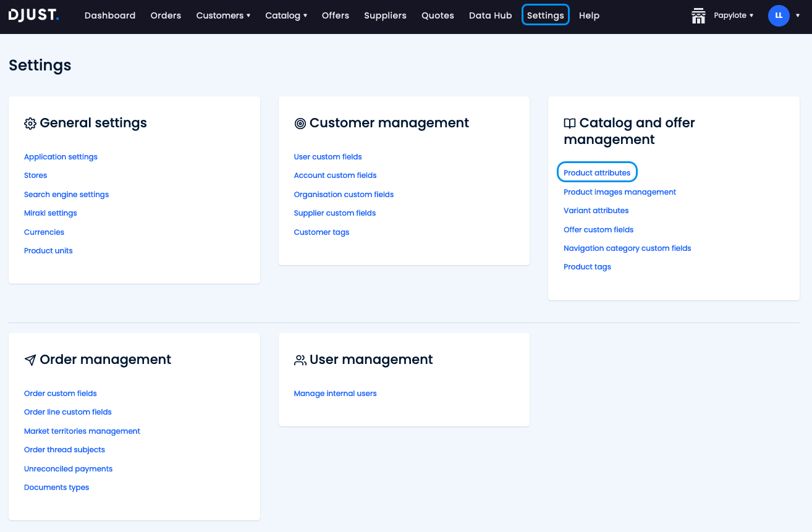This screenshot has width=812, height=532.
Task: Open Manage internal users
Action: click(x=335, y=393)
